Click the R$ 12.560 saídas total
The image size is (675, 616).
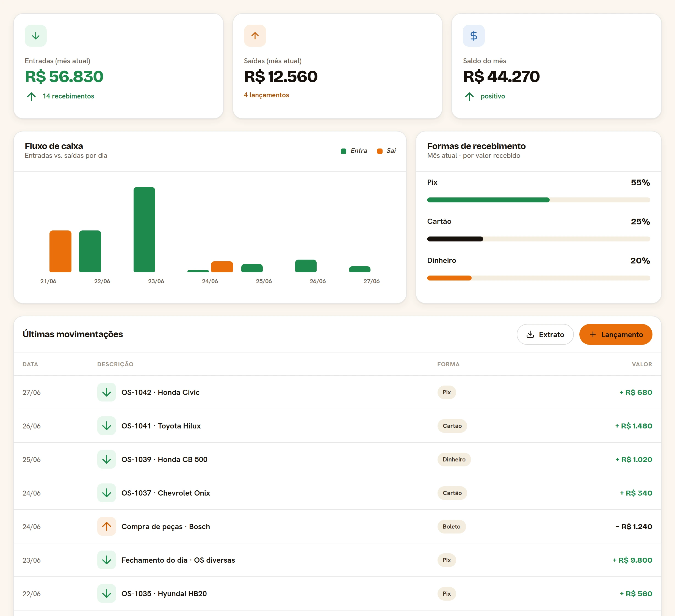pos(281,76)
